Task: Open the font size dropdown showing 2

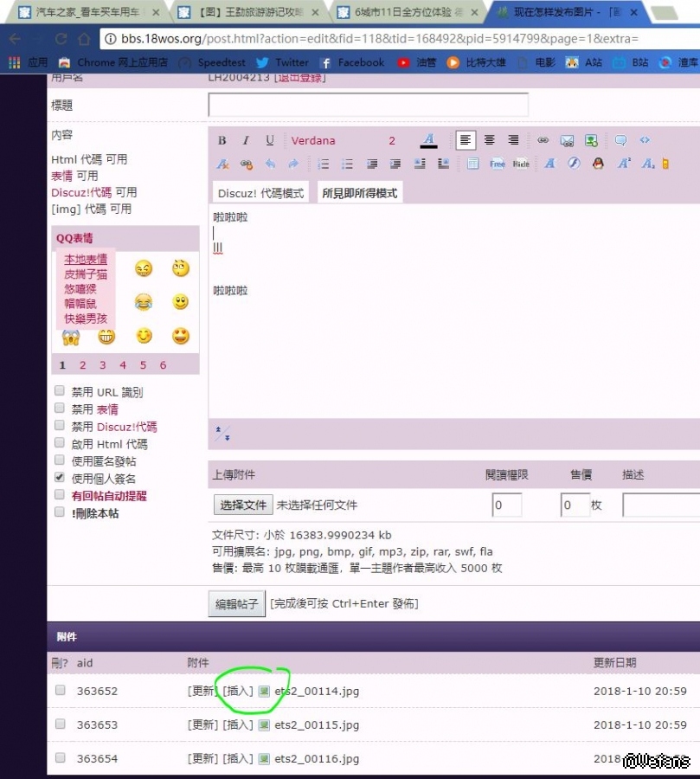Action: (392, 141)
